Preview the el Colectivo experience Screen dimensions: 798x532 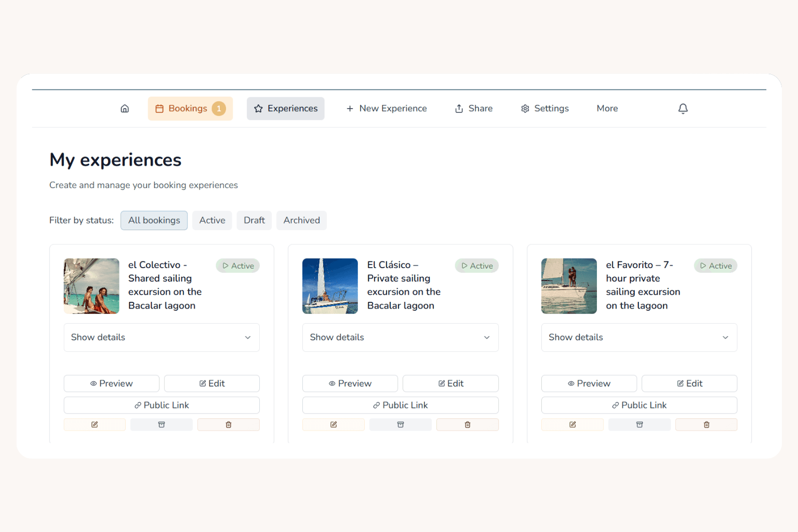click(111, 383)
